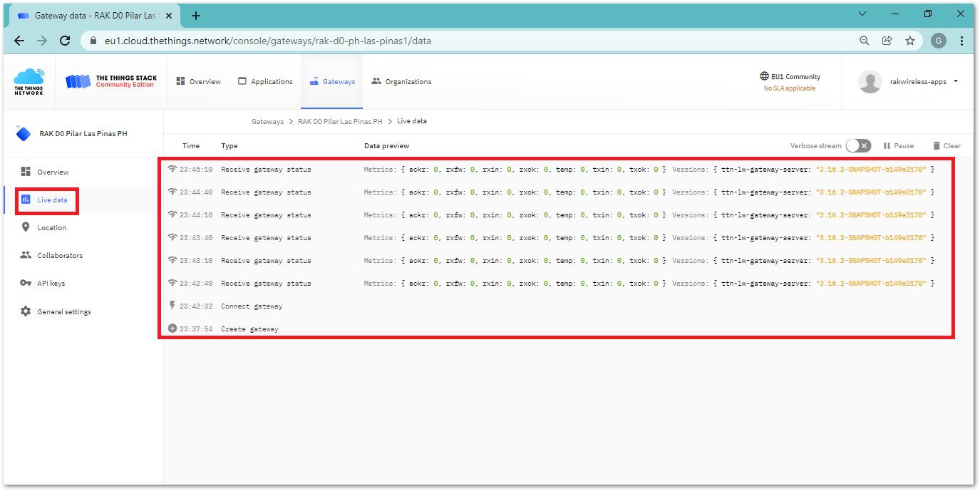Viewport: 980px width, 491px height.
Task: Pause the live data stream
Action: [x=898, y=145]
